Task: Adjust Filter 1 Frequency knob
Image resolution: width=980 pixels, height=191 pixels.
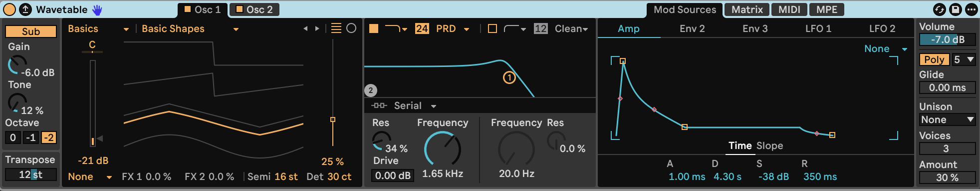Action: coord(443,149)
